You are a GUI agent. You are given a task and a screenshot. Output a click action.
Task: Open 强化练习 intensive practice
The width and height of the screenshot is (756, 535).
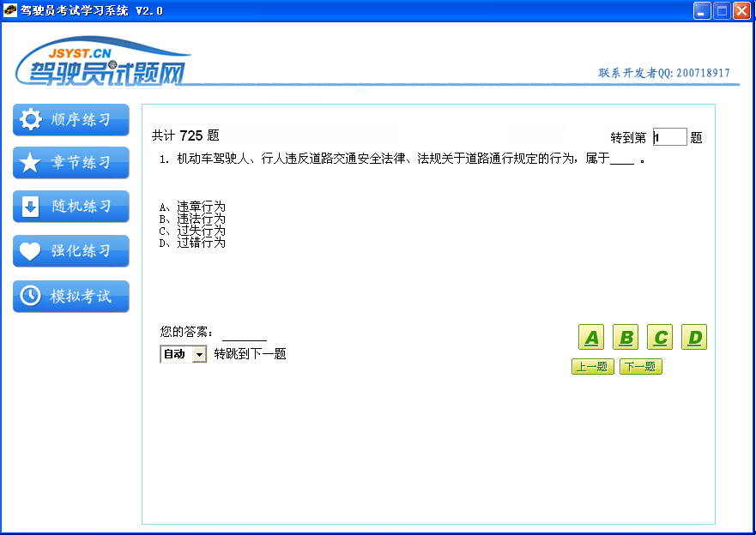(x=71, y=251)
